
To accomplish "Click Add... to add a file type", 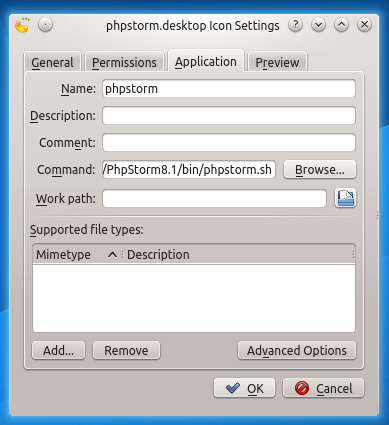I will coord(58,350).
